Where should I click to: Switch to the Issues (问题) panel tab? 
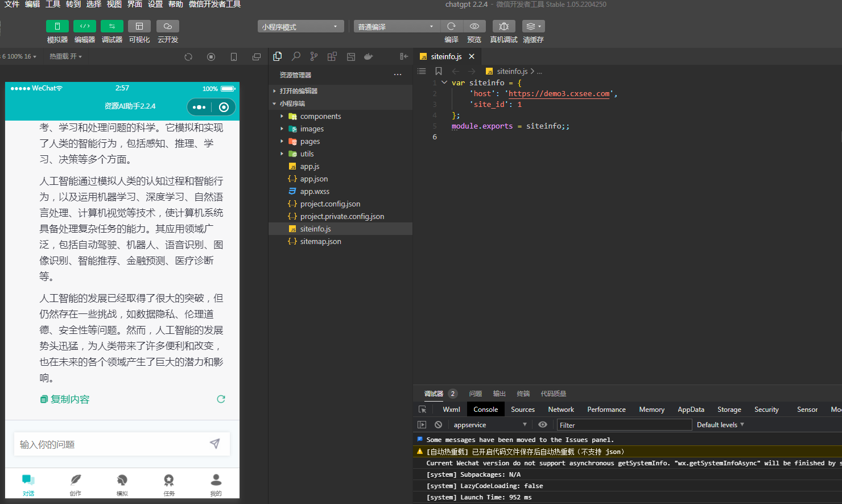[475, 394]
